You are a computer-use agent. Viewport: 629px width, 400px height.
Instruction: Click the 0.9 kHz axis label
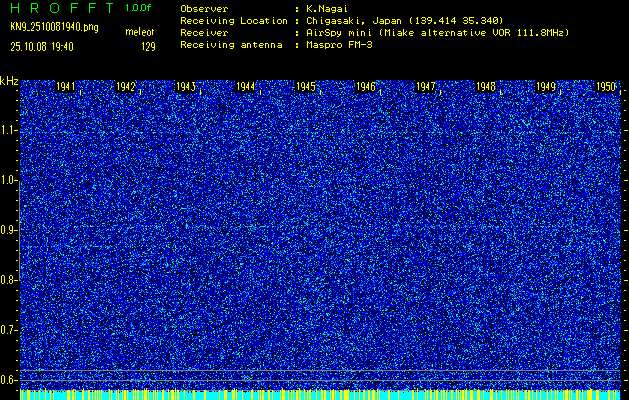pyautogui.click(x=10, y=229)
